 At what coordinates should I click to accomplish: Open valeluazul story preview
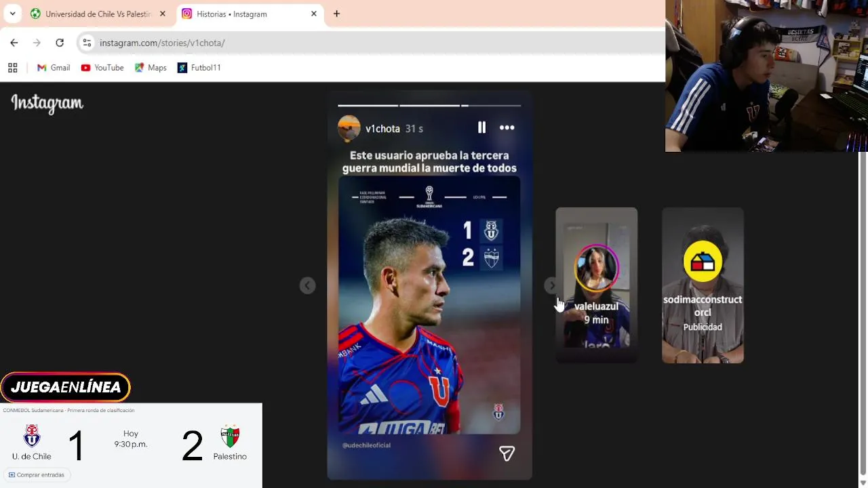coord(596,285)
